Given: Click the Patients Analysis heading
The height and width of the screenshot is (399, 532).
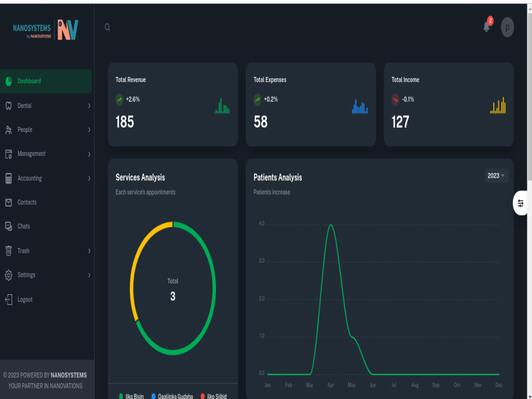Looking at the screenshot, I should (x=278, y=178).
